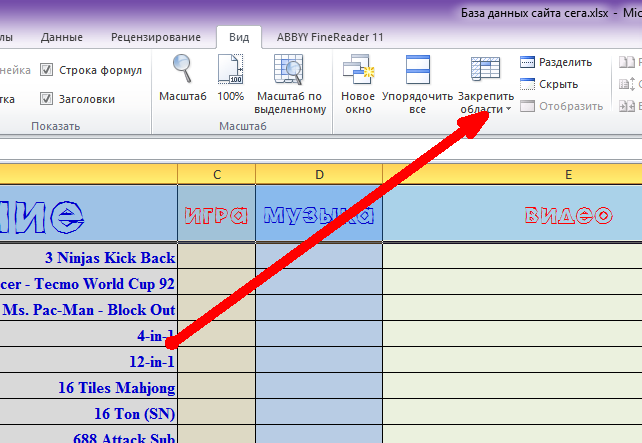642x443 pixels.
Task: Select the Tecmo World Cup 92 cell
Action: (88, 283)
